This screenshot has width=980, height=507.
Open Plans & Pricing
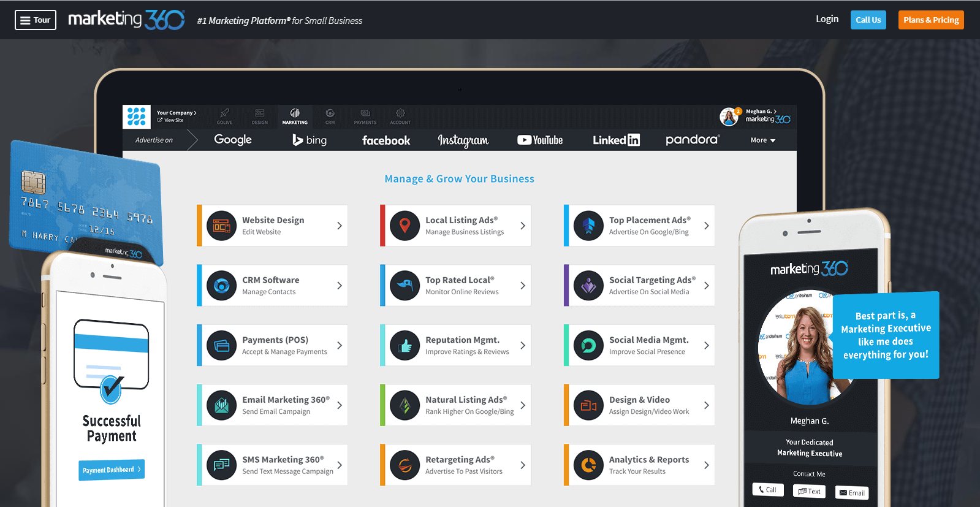pyautogui.click(x=931, y=20)
